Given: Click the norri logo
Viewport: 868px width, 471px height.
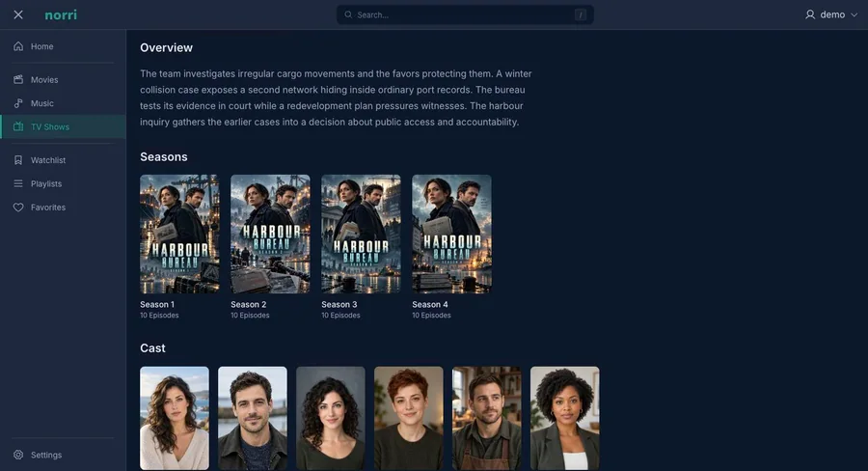Looking at the screenshot, I should (61, 15).
